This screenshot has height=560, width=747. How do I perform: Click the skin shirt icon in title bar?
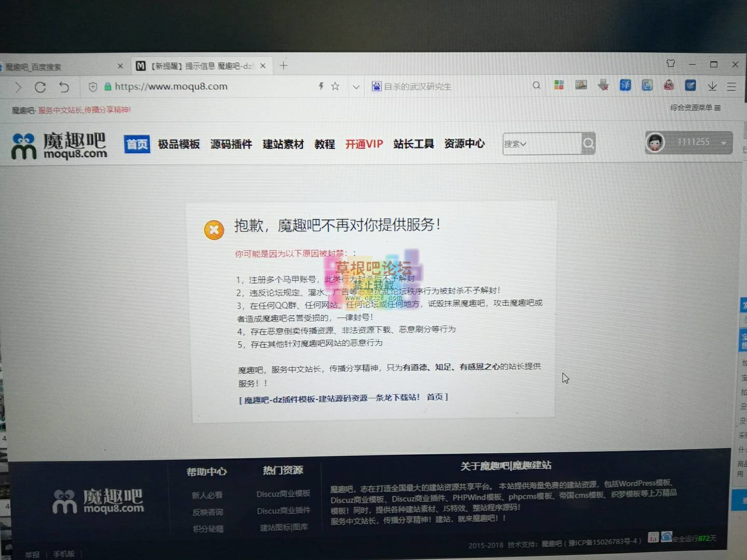pos(671,63)
